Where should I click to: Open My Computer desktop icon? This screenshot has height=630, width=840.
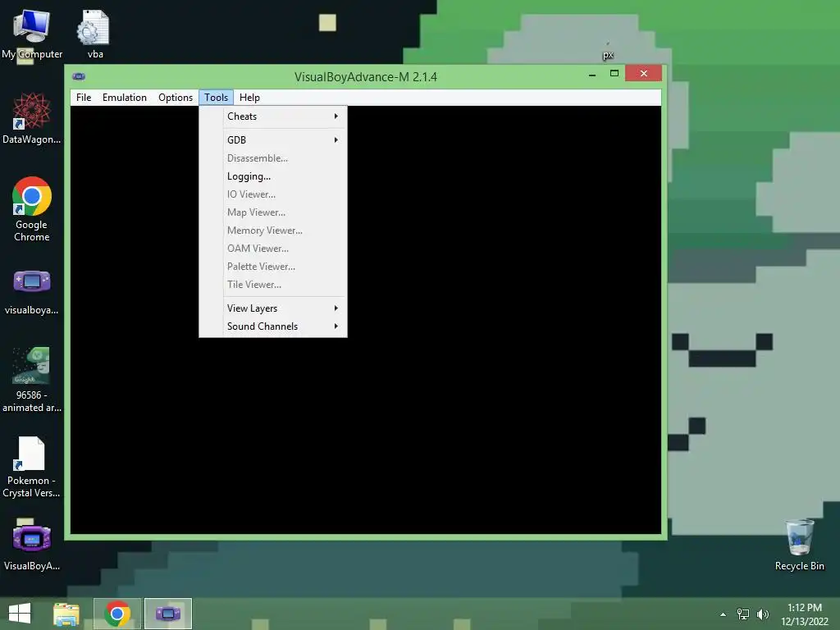[x=32, y=34]
